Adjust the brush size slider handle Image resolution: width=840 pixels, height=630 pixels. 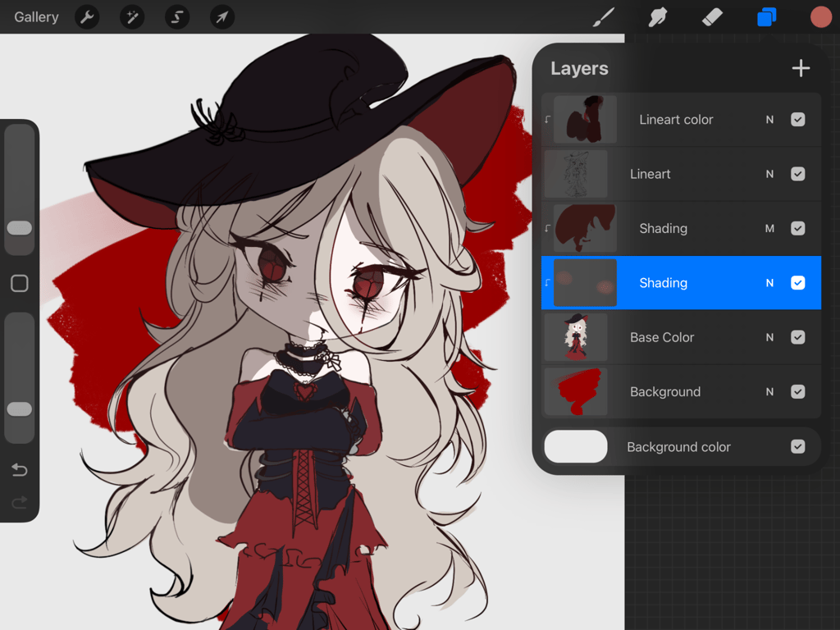[20, 228]
